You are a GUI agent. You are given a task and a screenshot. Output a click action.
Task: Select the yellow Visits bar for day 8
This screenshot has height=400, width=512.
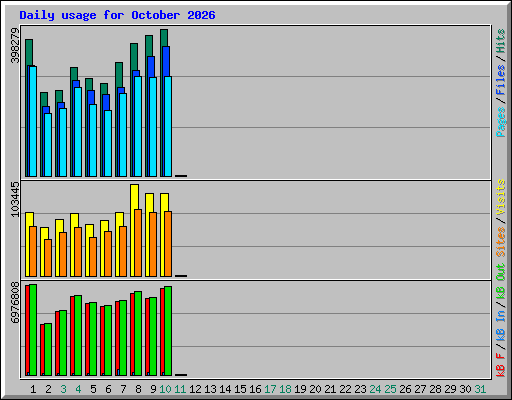coord(134,197)
